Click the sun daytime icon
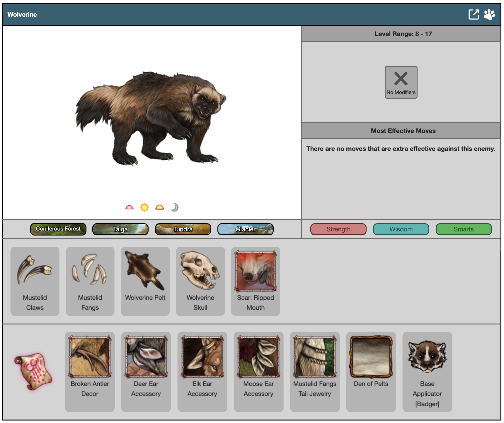This screenshot has width=504, height=423. pyautogui.click(x=144, y=207)
